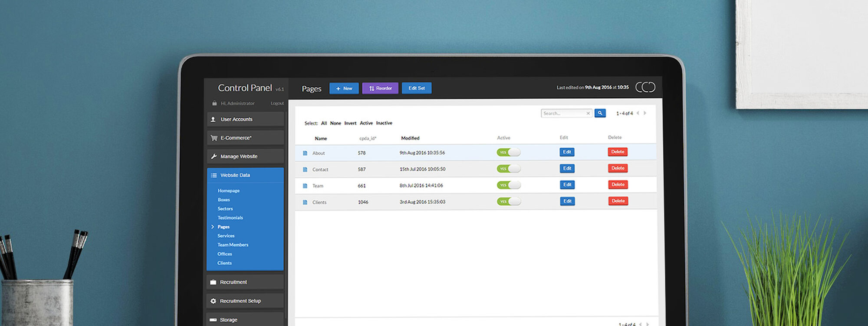
Task: Edit the About page
Action: coord(567,152)
